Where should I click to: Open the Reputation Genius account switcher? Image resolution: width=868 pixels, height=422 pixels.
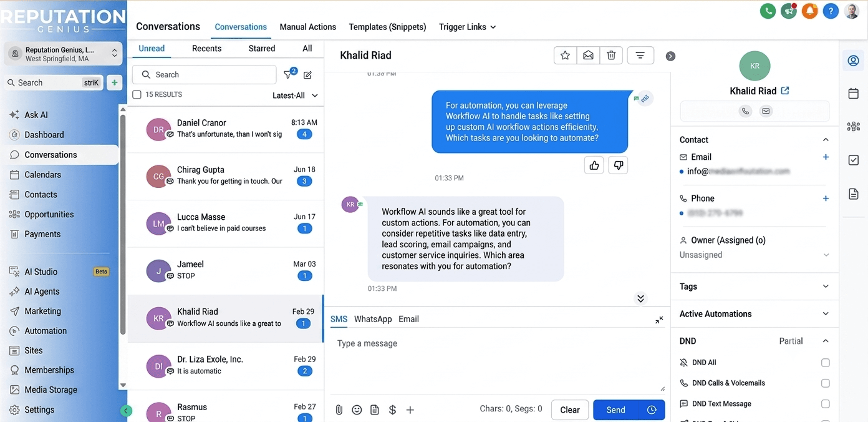[64, 54]
